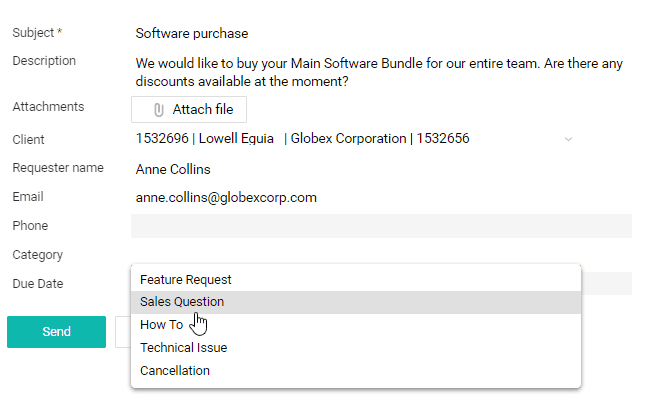This screenshot has height=395, width=655.
Task: Click the Category dropdown field
Action: [356, 254]
